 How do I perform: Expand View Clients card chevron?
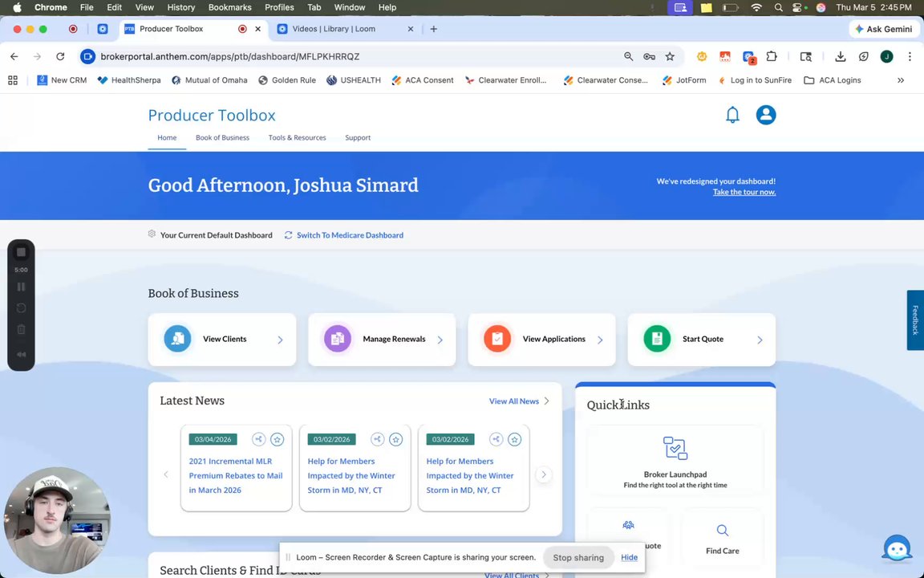tap(280, 340)
